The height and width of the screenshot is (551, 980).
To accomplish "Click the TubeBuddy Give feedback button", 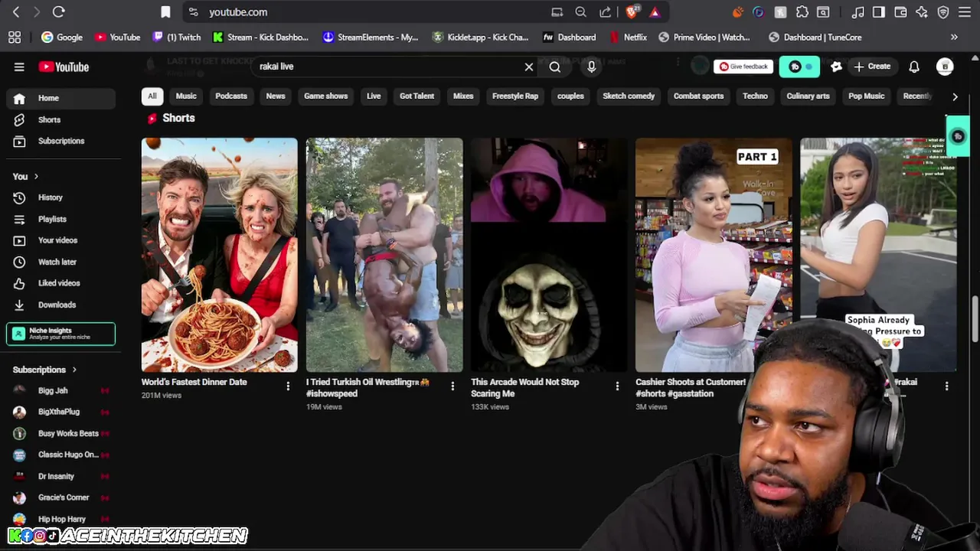I will click(x=743, y=67).
